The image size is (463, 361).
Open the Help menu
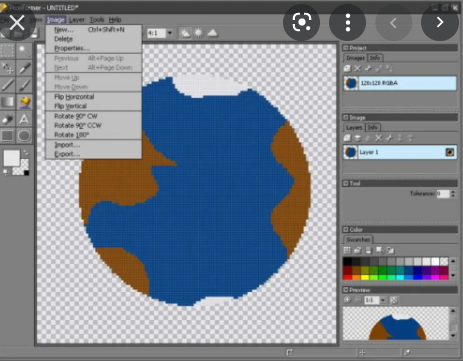click(115, 20)
